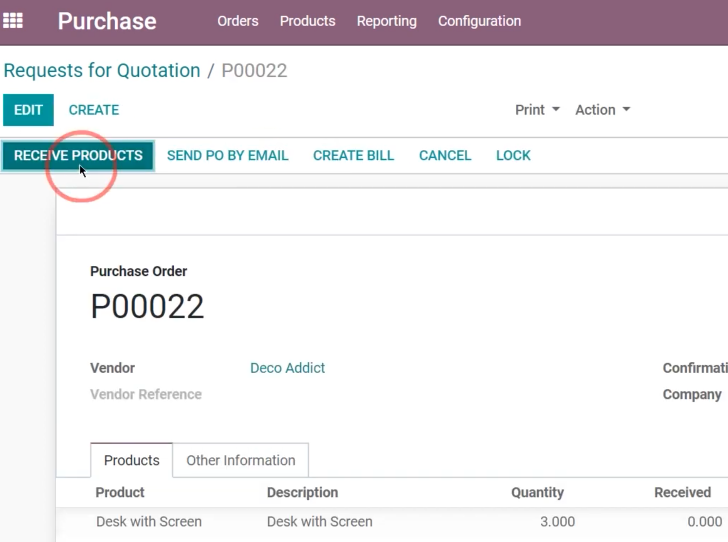Select the Products tab in order form
728x542 pixels.
click(131, 460)
